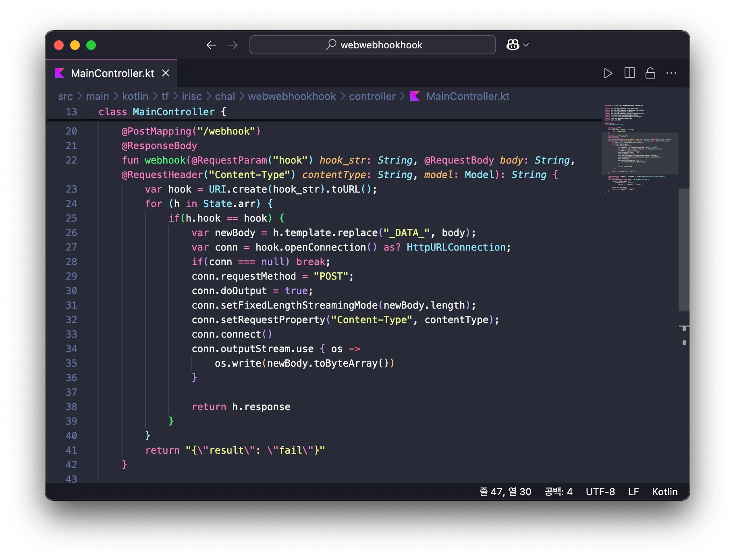Screen dimensions: 735x560
Task: Expand the Copilot dropdown chevron
Action: [x=526, y=45]
